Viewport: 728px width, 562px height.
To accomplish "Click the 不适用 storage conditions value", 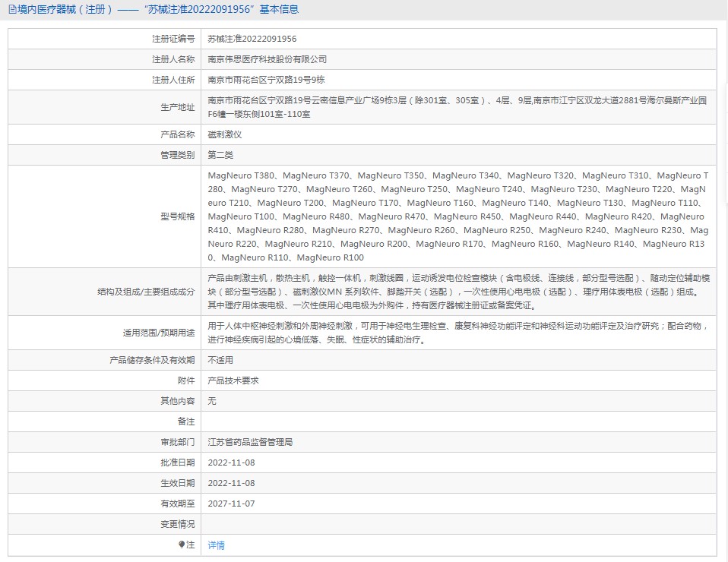I will coord(220,360).
